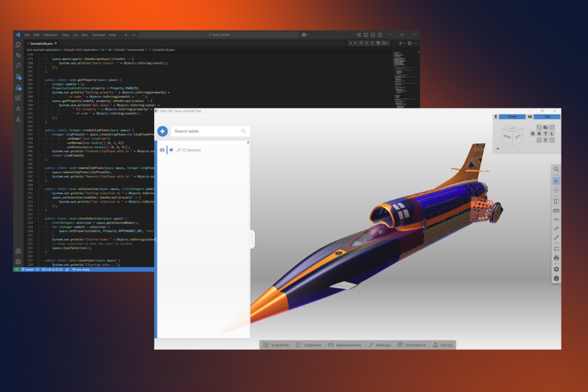
Task: Open the Extensions view in VS Code
Action: coord(18,98)
